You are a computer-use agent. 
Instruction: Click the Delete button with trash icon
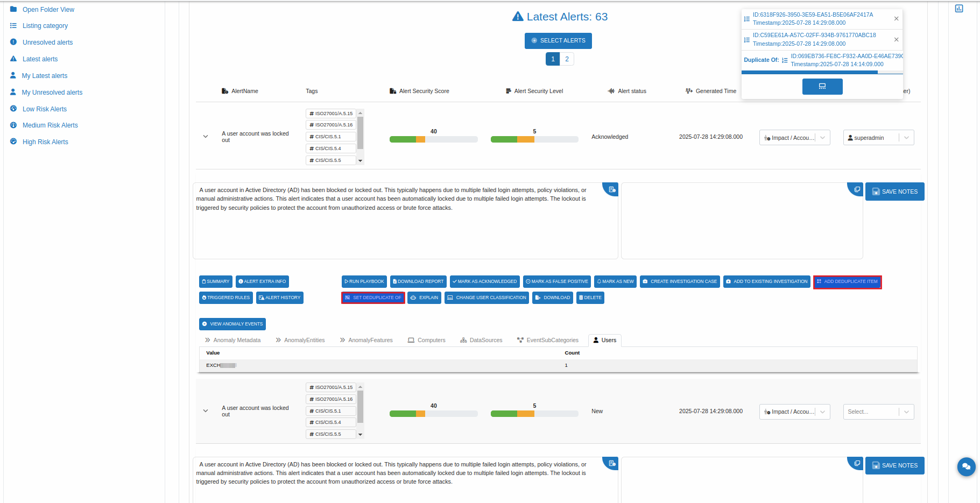(590, 298)
